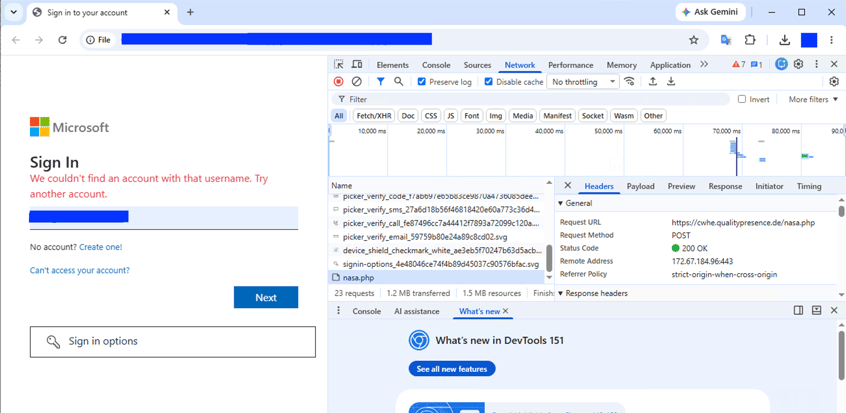Click the red warning issues counter
This screenshot has width=846, height=413.
coord(739,65)
